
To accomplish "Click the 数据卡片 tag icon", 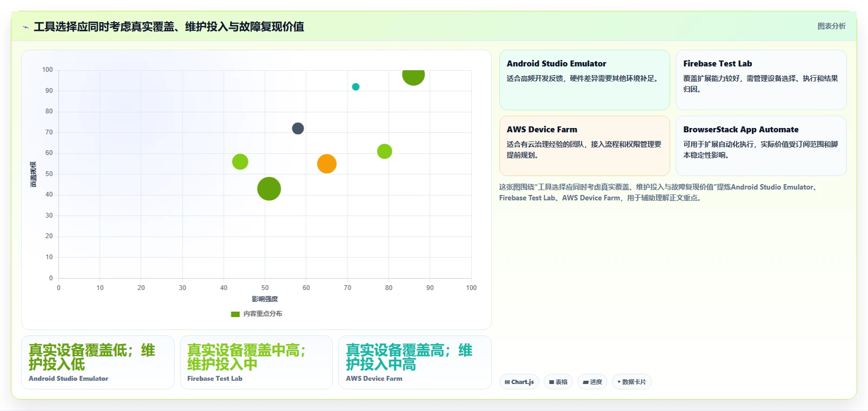I will coord(619,382).
